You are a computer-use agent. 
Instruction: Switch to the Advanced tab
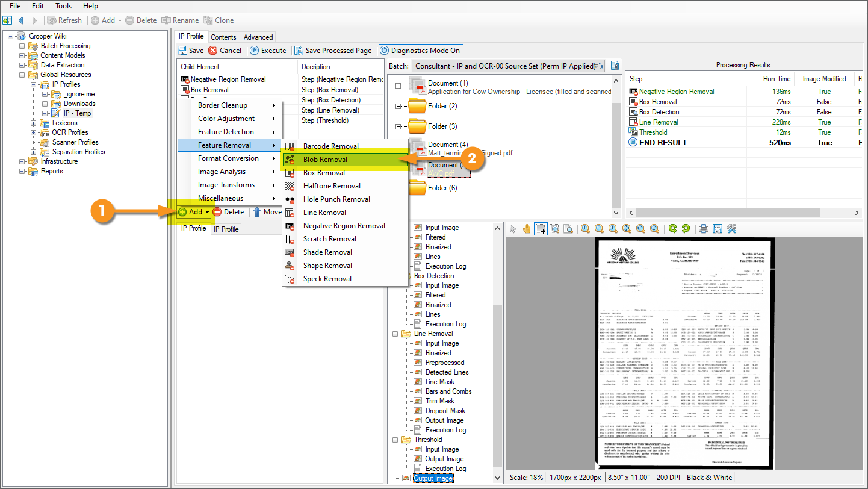[x=258, y=37]
